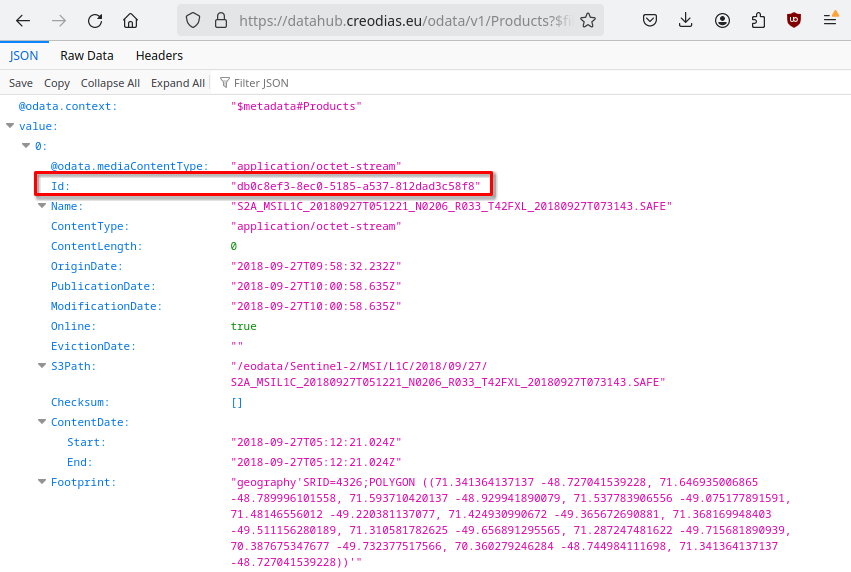Select the @odata.mediaContentType key
The height and width of the screenshot is (572, 851).
(x=130, y=166)
